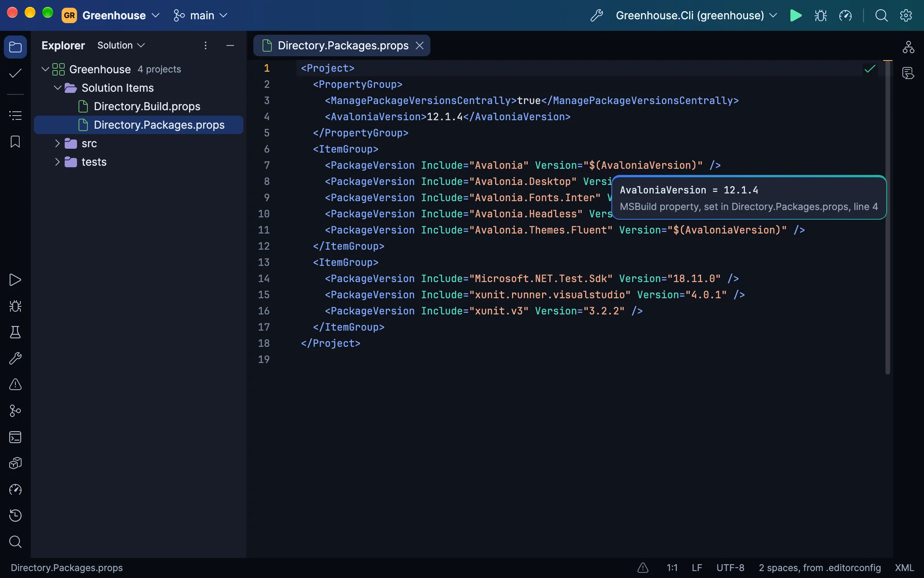Open the Run tool window in sidebar

[15, 280]
